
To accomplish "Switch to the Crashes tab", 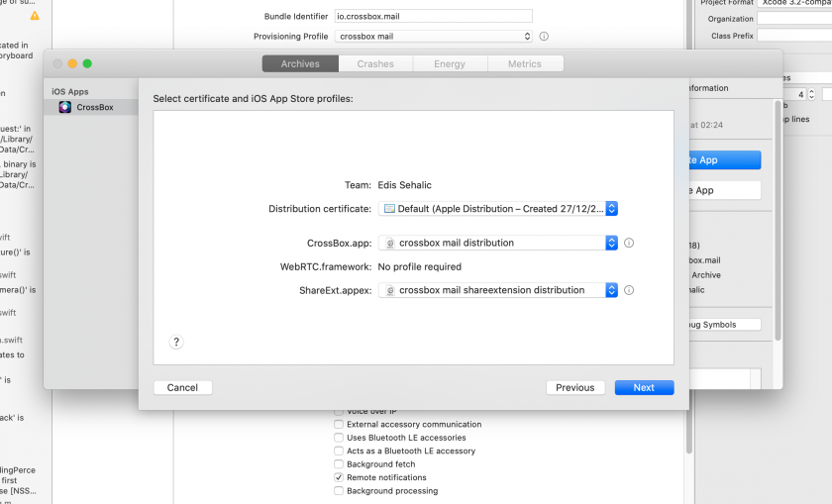I will 375,63.
